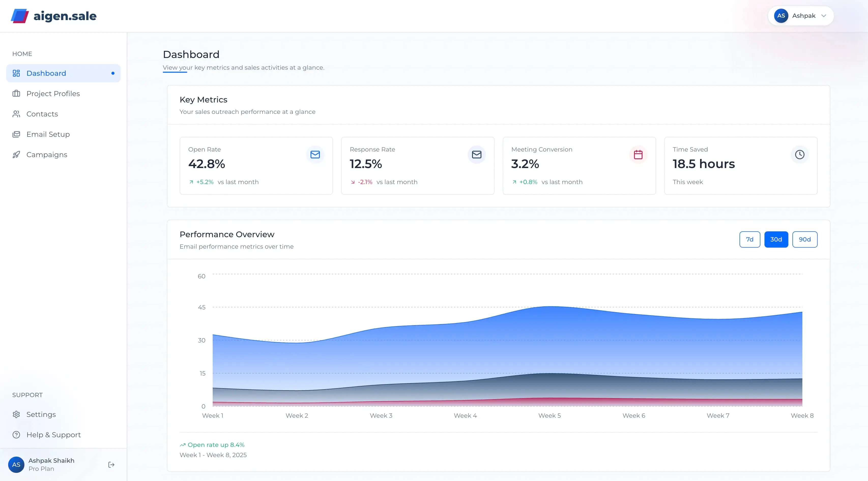Select the 30d time range
Viewport: 868px width, 481px height.
[x=776, y=239]
